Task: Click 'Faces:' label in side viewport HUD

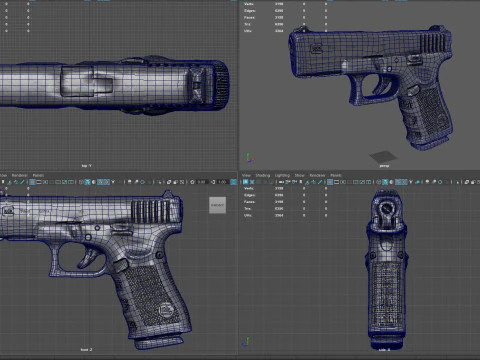Action: [249, 202]
